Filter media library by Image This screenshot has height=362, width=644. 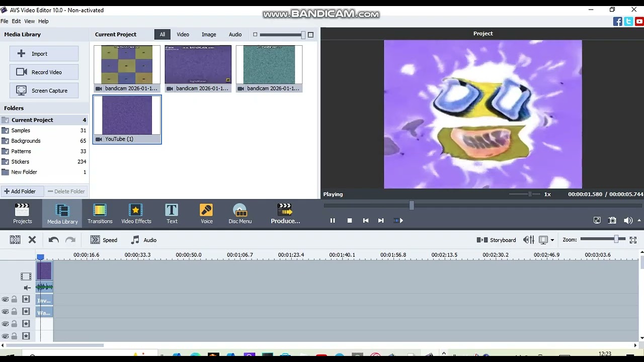pos(209,35)
